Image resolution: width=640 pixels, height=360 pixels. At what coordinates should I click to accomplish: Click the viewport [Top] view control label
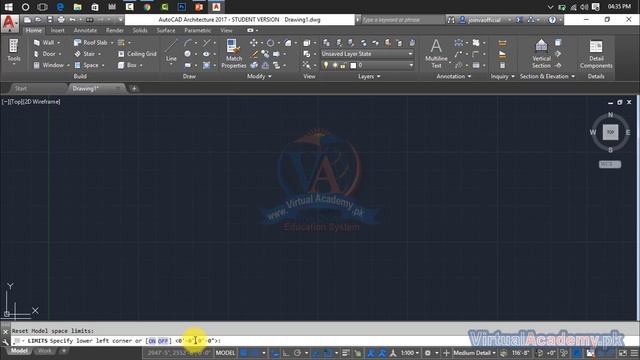(16, 102)
